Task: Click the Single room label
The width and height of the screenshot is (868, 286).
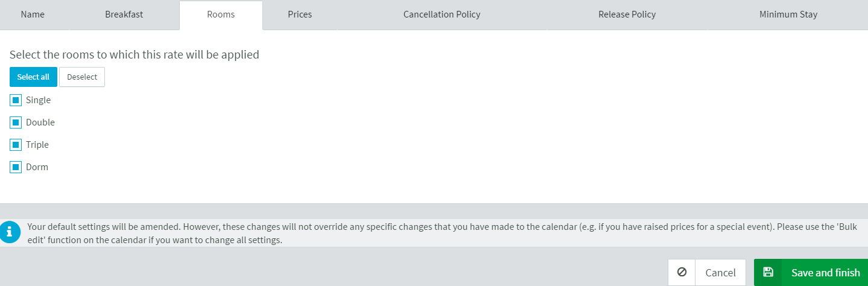Action: click(x=38, y=100)
